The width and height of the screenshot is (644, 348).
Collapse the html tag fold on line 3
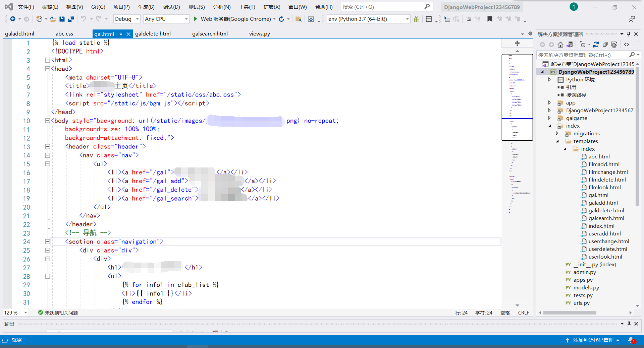pyautogui.click(x=47, y=60)
